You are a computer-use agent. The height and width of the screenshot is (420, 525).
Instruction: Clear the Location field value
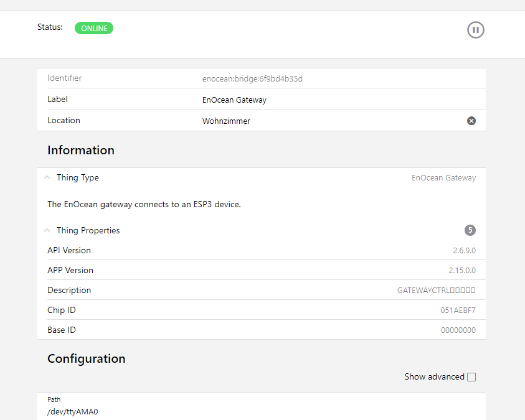click(471, 121)
